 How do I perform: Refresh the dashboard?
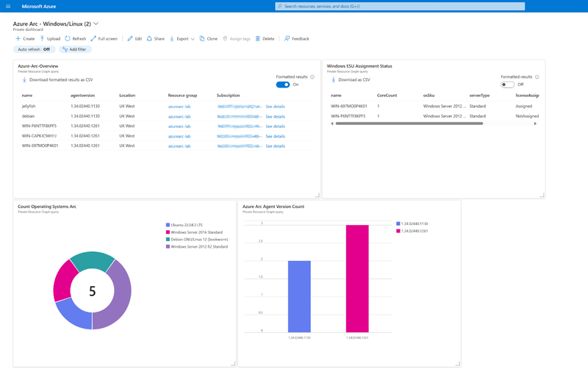click(x=76, y=39)
